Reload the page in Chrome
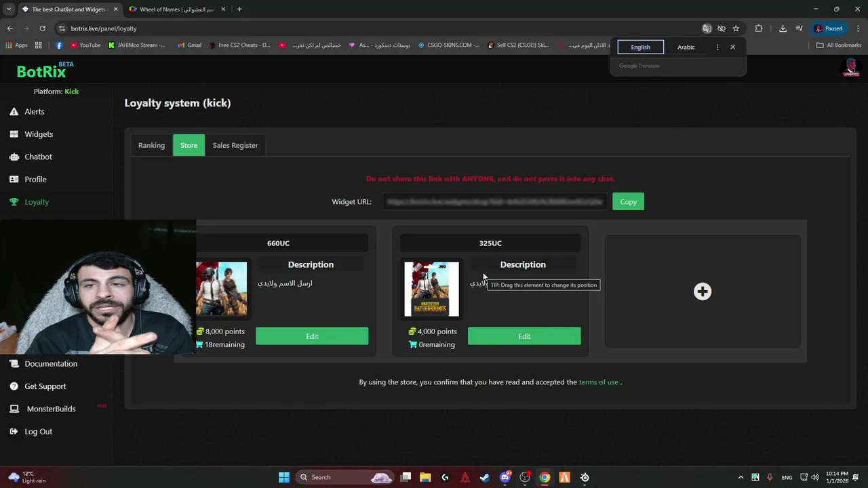The image size is (868, 488). [42, 28]
